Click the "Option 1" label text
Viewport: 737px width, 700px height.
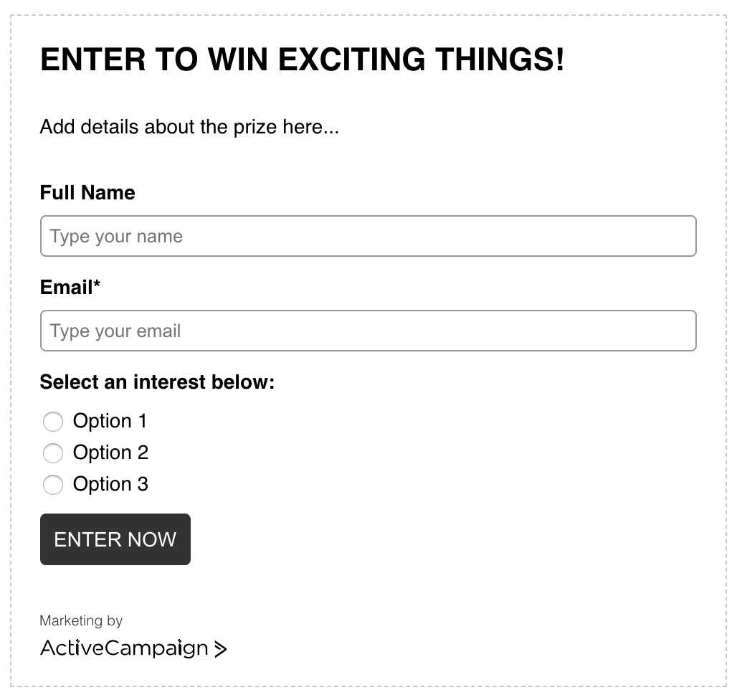pyautogui.click(x=110, y=421)
